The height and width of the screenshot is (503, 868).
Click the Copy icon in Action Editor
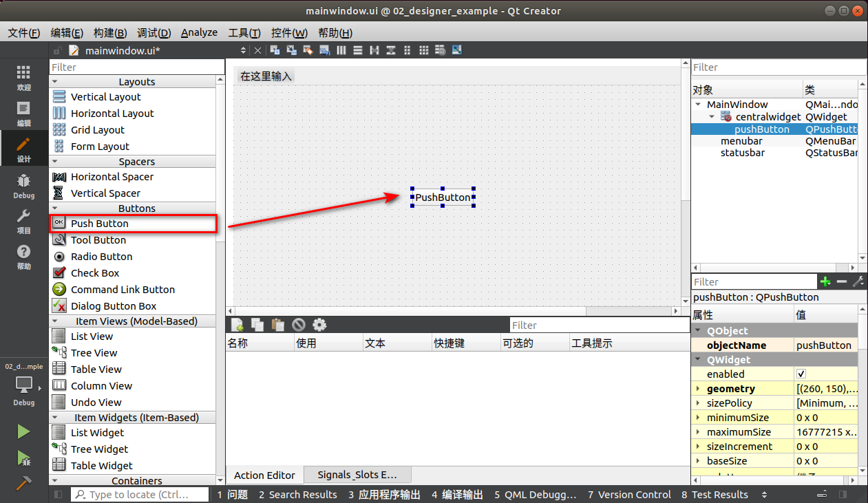[257, 325]
